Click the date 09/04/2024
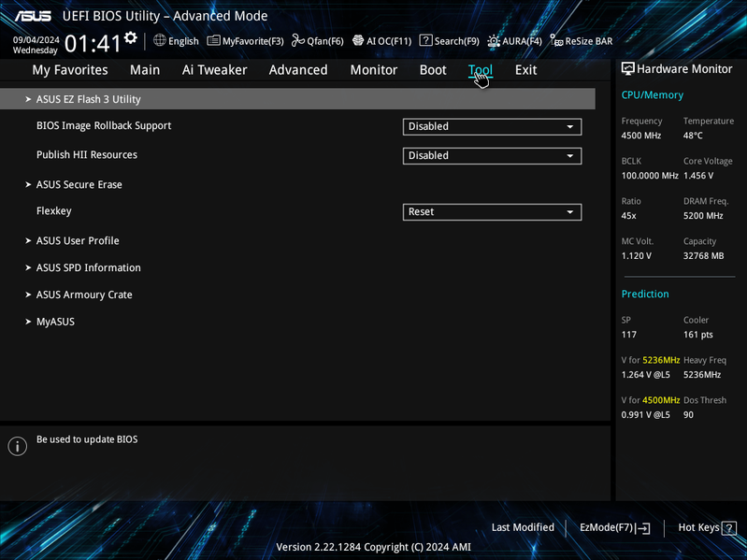Screen dimensions: 747x560 point(36,40)
